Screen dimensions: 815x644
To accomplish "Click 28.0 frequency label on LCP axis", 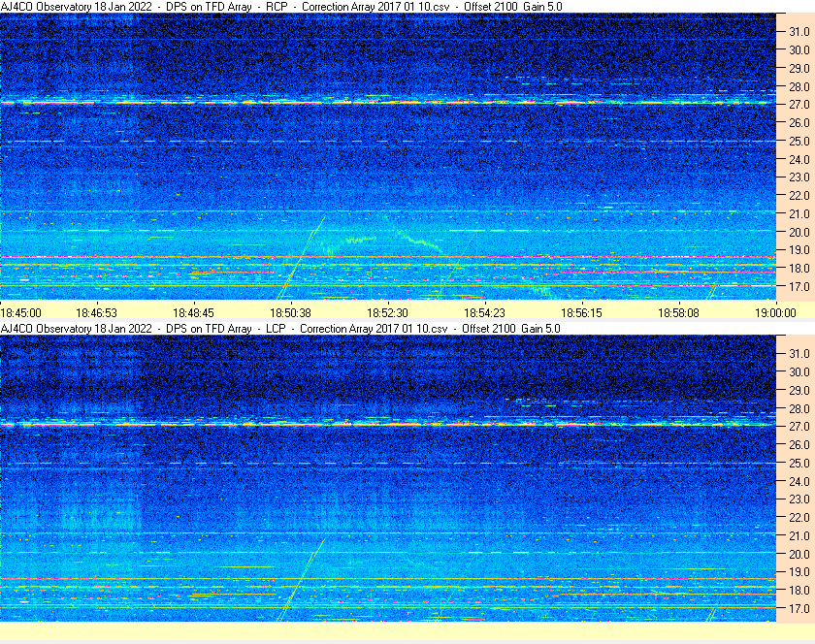I will click(x=799, y=408).
